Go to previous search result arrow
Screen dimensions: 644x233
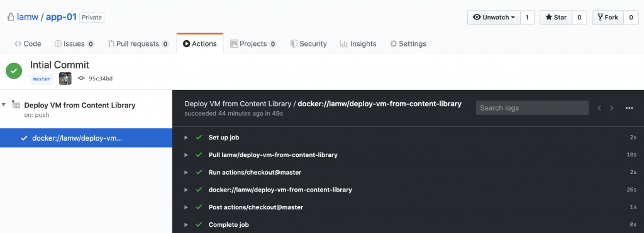point(599,108)
